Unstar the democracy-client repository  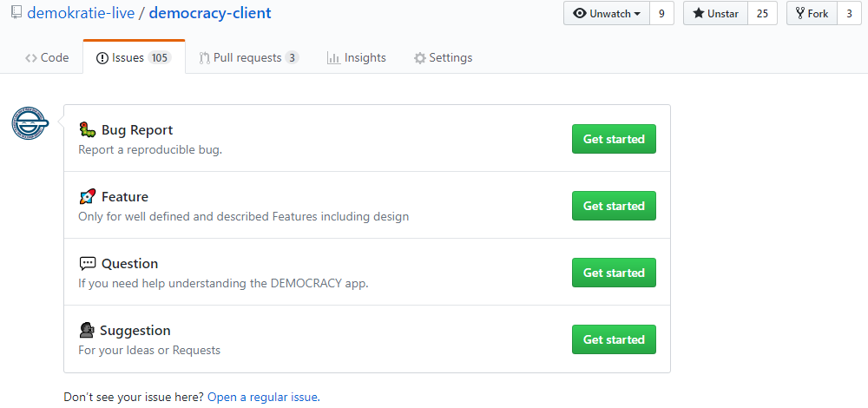click(715, 14)
